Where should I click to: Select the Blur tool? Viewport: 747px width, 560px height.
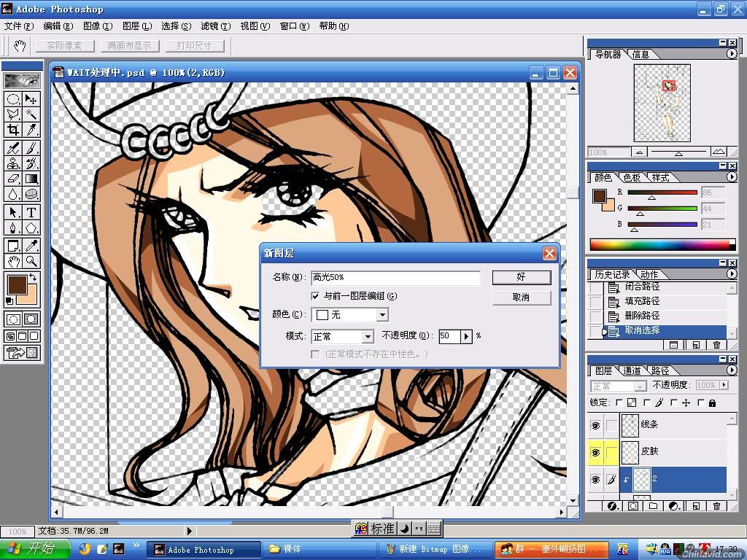click(13, 194)
